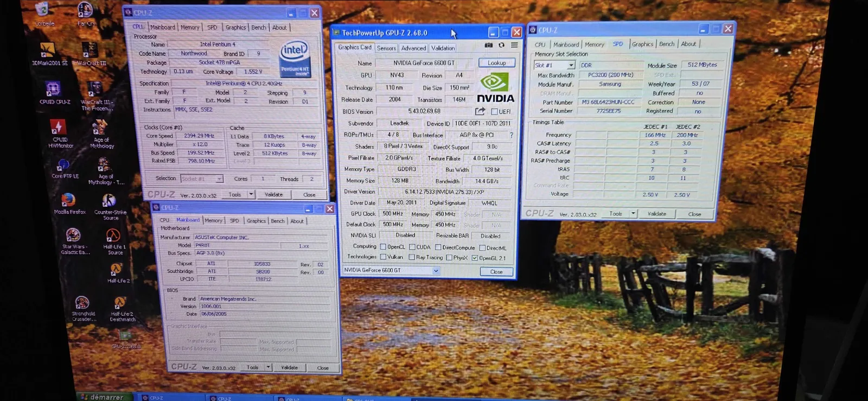Open the Slot #1 memory slot dropdown

[571, 65]
